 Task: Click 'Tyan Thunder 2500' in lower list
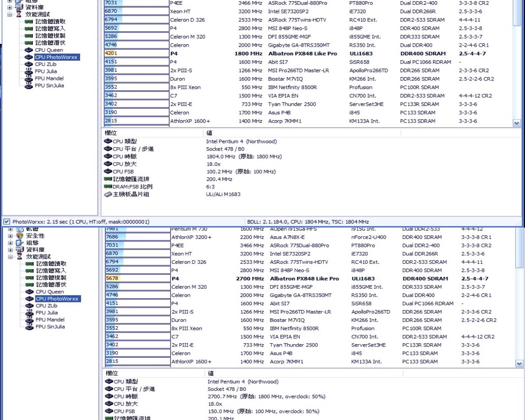[x=294, y=345]
